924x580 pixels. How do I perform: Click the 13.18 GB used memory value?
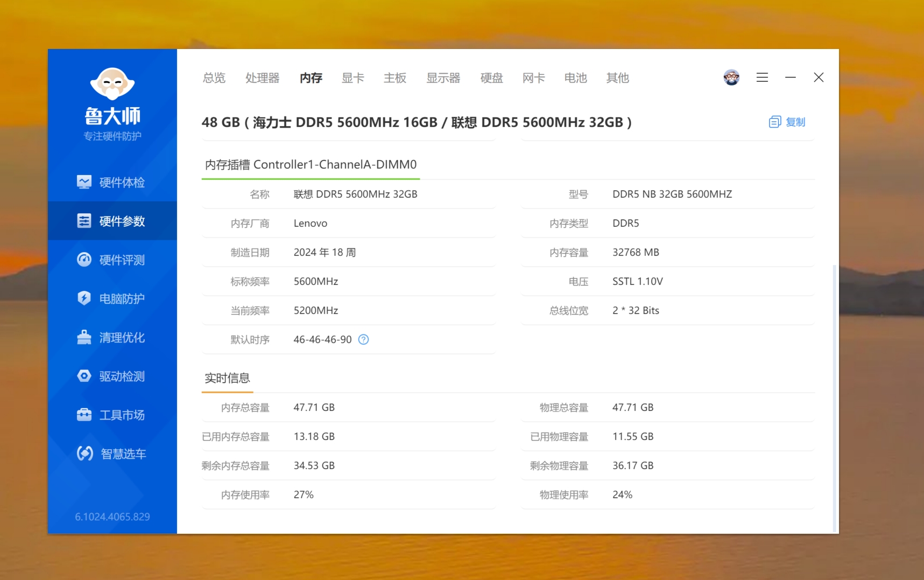(314, 436)
